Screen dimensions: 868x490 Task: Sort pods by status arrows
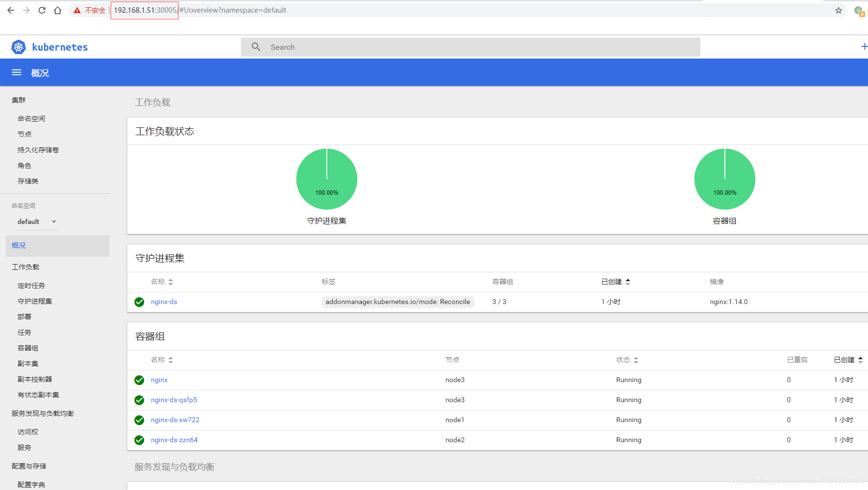click(635, 360)
